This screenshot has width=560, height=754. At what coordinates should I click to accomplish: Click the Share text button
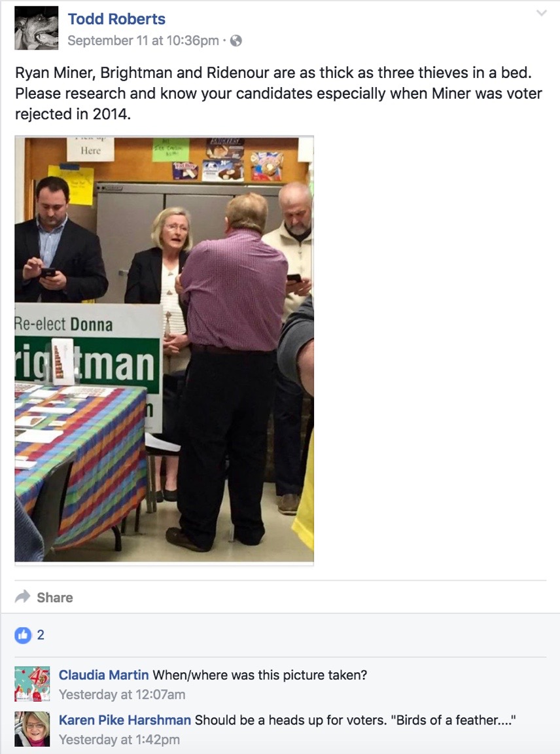(x=55, y=597)
